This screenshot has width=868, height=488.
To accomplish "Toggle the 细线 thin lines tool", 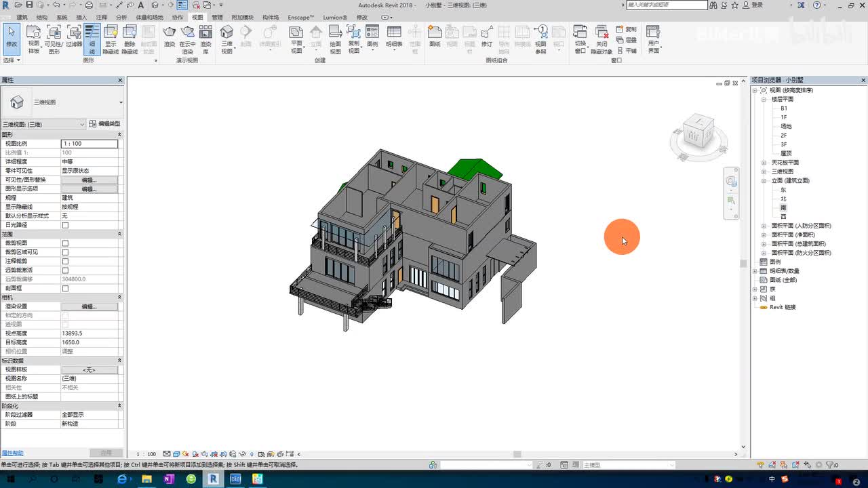I will (92, 39).
